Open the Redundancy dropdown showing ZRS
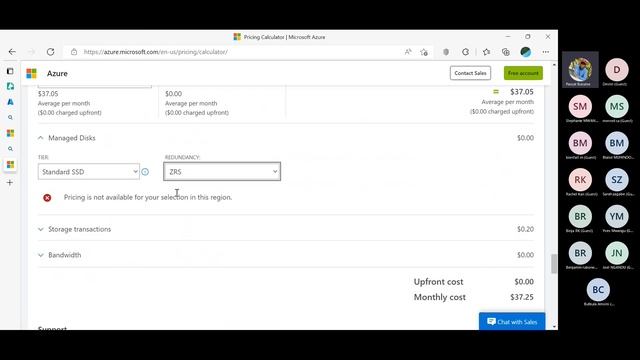640x360 pixels. tap(222, 172)
